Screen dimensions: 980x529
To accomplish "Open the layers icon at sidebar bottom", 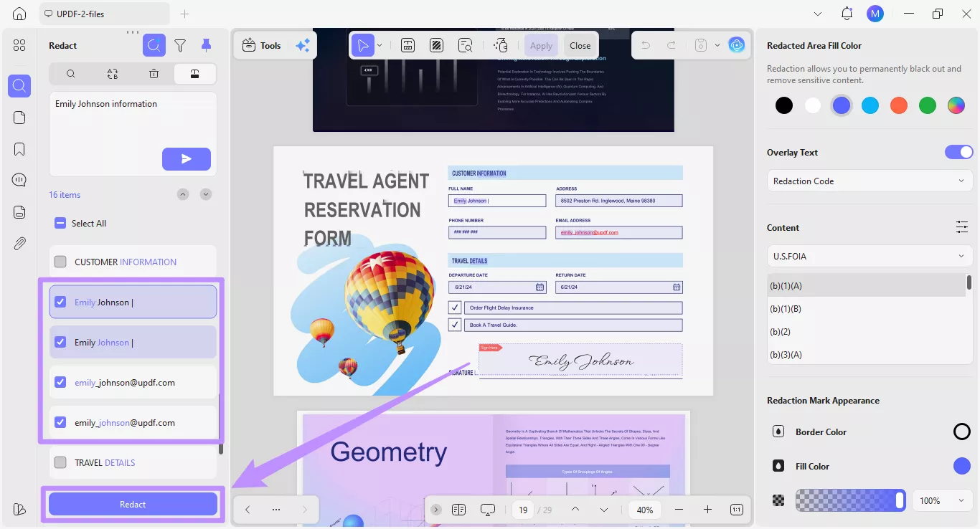I will (19, 509).
